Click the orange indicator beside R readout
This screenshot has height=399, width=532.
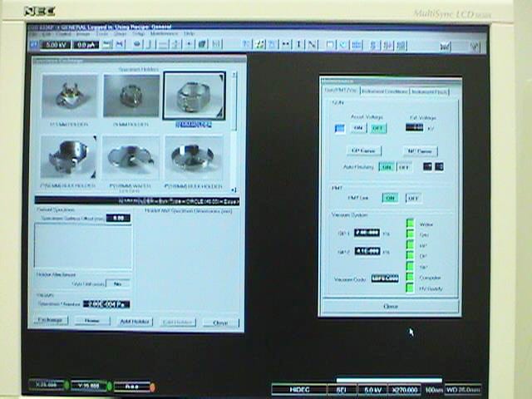click(x=152, y=387)
